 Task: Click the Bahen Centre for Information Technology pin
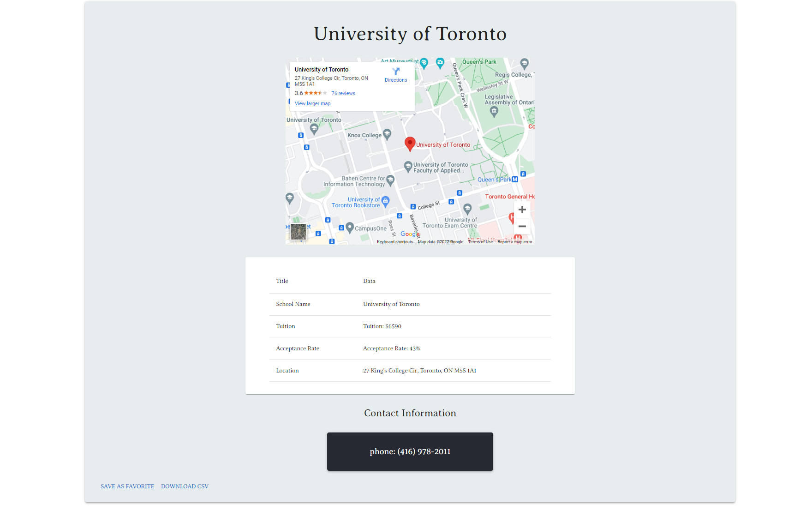(390, 180)
